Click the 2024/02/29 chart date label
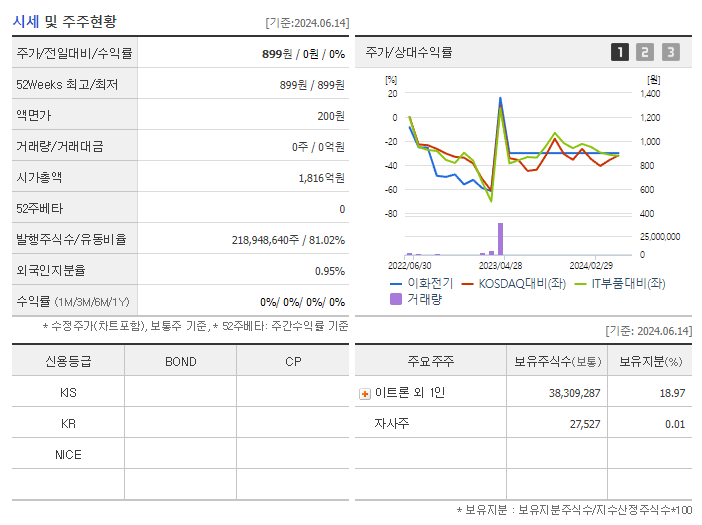The image size is (702, 525). point(591,266)
